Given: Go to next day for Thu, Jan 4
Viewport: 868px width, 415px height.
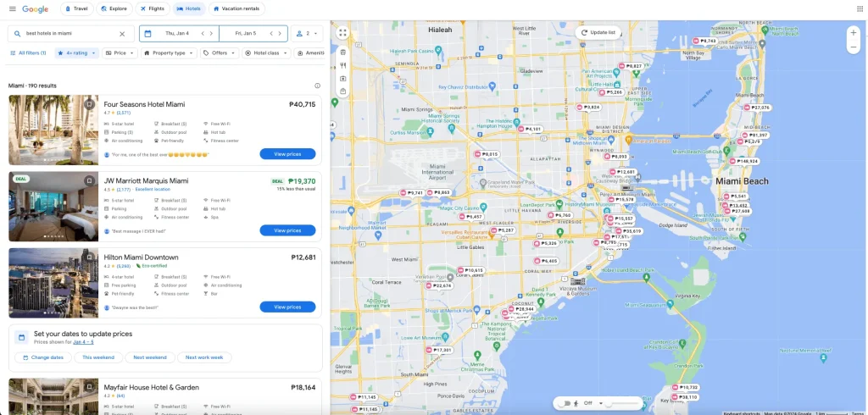Looking at the screenshot, I should 211,34.
